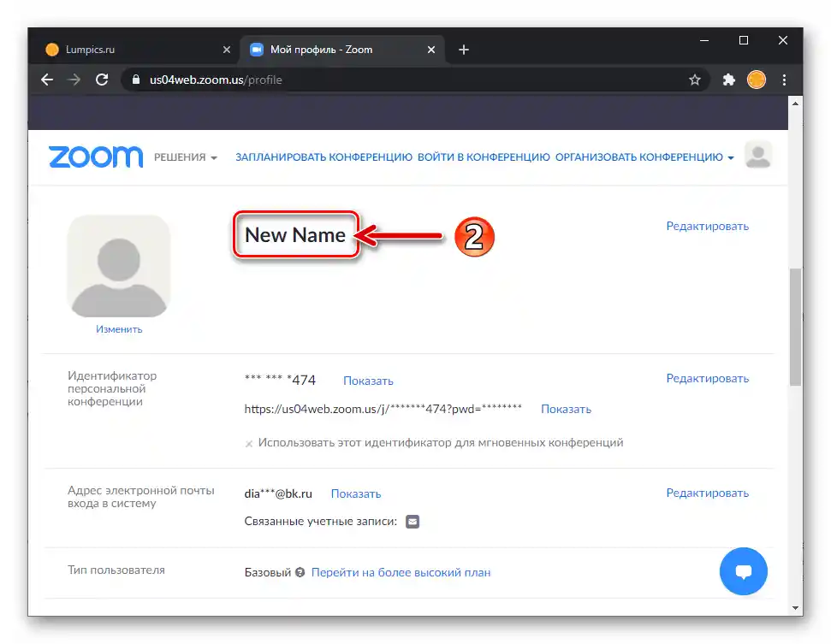831x644 pixels.
Task: Go back with the browser back arrow
Action: (x=47, y=80)
